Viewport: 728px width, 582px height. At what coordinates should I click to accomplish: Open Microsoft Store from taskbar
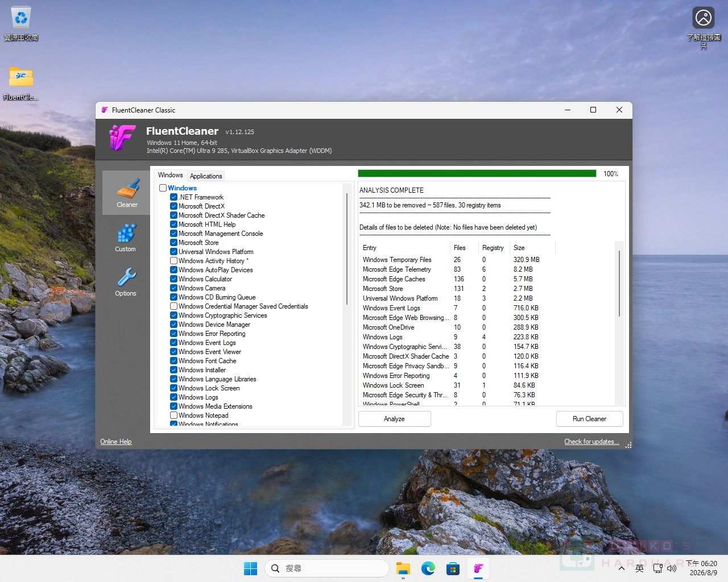click(x=453, y=568)
